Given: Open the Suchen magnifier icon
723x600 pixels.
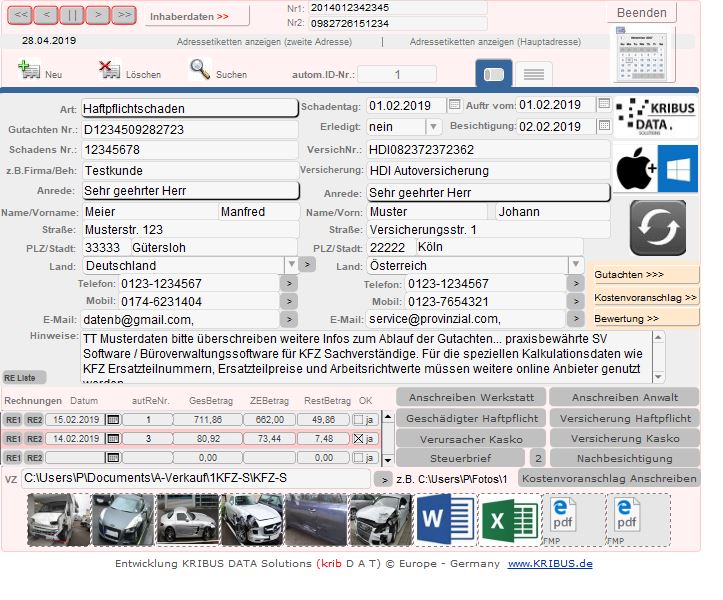Looking at the screenshot, I should [200, 69].
